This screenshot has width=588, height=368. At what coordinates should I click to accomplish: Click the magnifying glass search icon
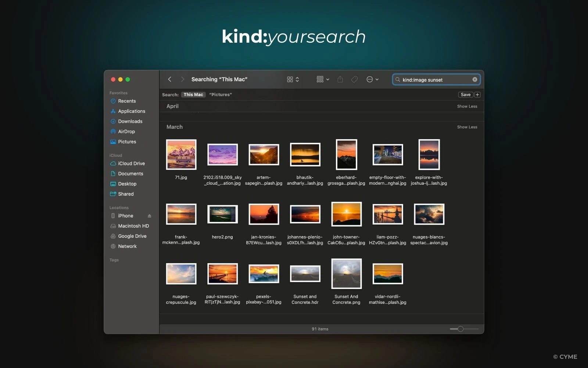click(x=398, y=79)
